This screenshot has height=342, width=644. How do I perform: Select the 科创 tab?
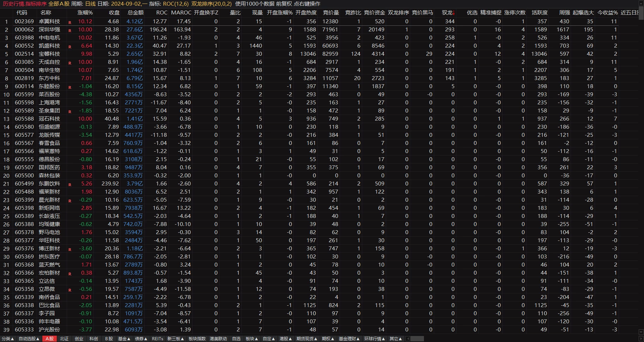click(94, 339)
